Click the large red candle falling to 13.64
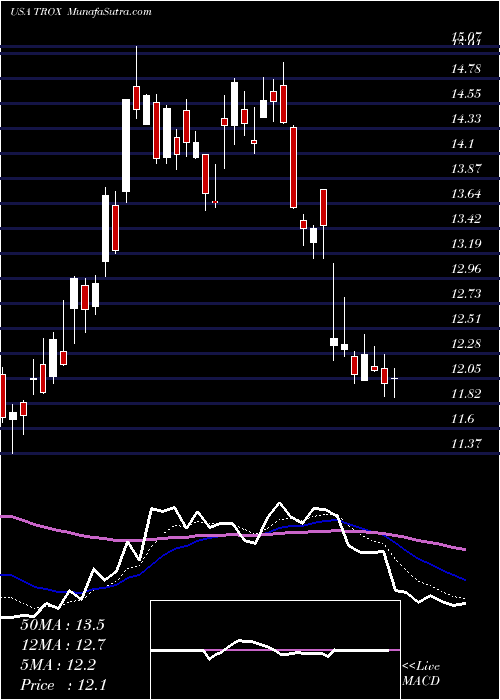This screenshot has height=700, width=500. click(293, 167)
